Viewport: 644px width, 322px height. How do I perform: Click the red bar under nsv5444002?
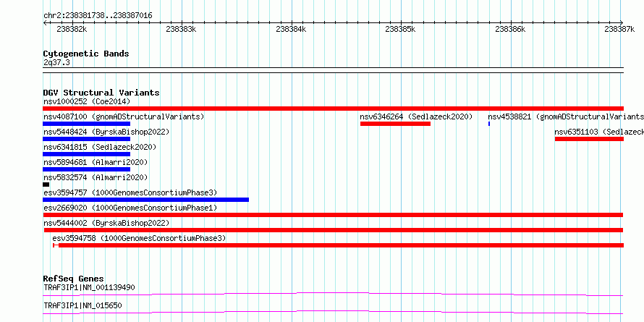click(x=334, y=230)
